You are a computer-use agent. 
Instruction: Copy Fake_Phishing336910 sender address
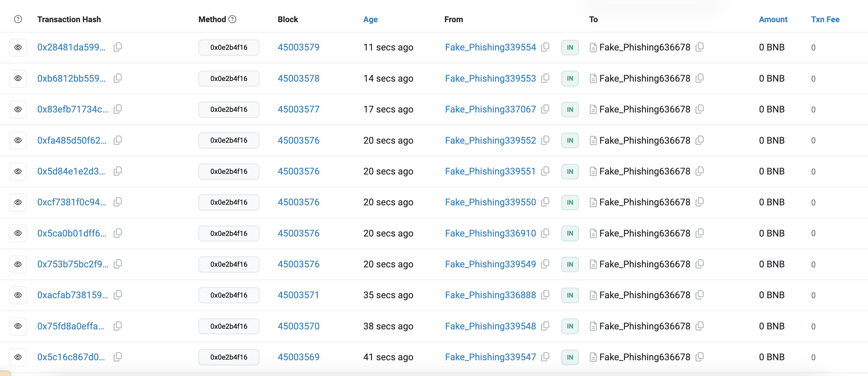click(x=545, y=233)
